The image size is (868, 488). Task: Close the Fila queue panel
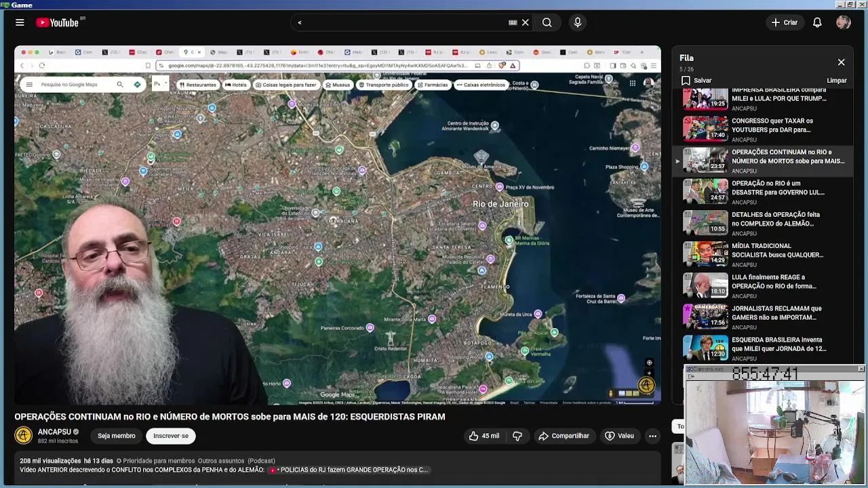pyautogui.click(x=841, y=62)
